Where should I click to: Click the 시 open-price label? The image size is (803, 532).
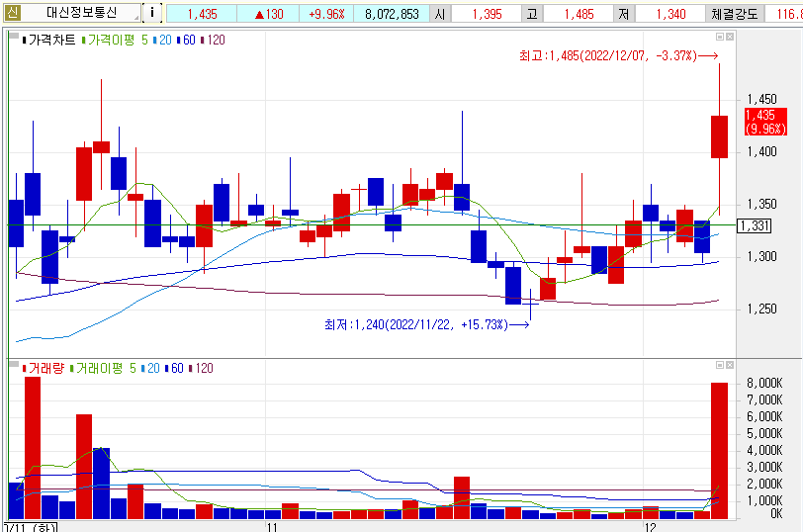point(440,14)
